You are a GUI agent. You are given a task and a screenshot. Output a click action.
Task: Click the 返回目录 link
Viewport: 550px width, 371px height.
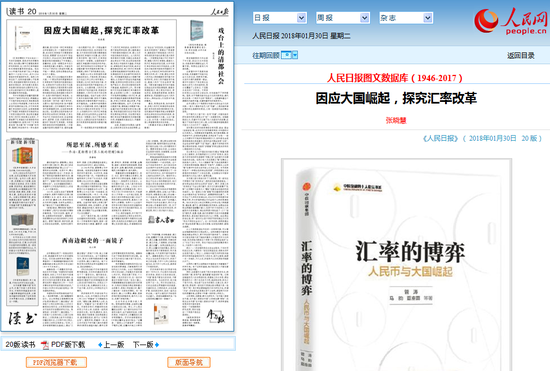point(521,55)
